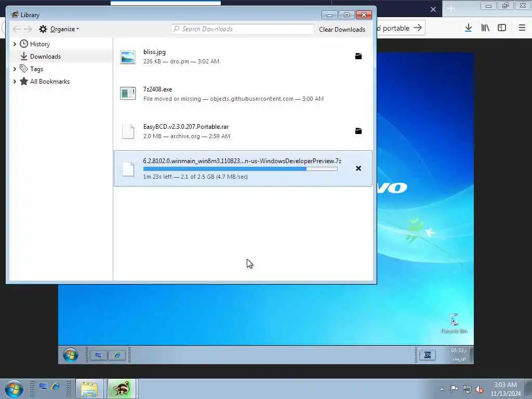Expand the History tree node
This screenshot has width=532, height=399.
(x=15, y=44)
